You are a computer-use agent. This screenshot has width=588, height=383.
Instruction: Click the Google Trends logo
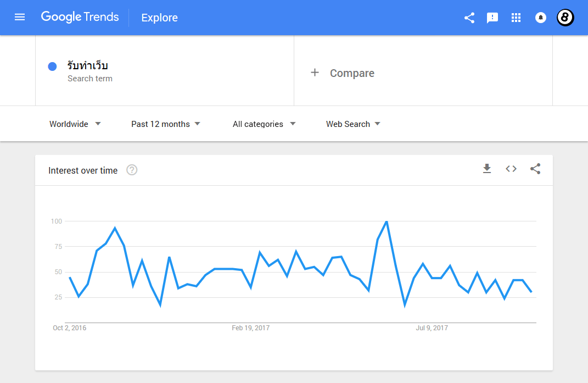click(80, 17)
